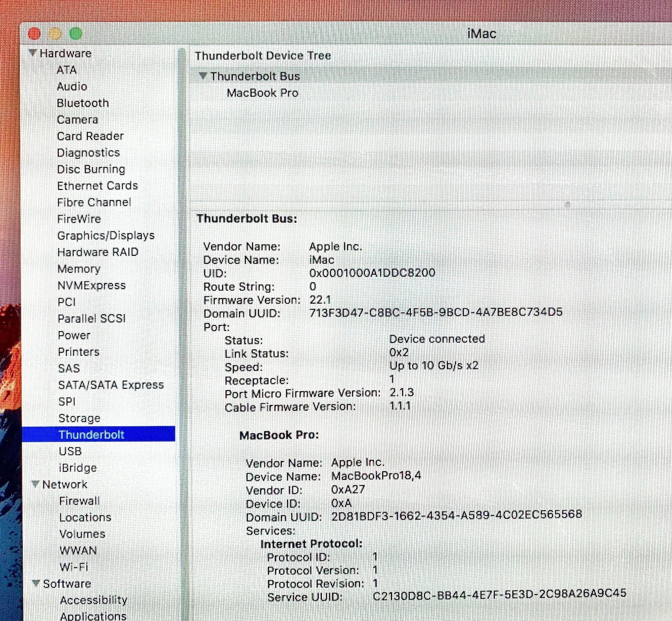Image resolution: width=672 pixels, height=621 pixels.
Task: Show Ethernet Cards information
Action: (x=98, y=186)
